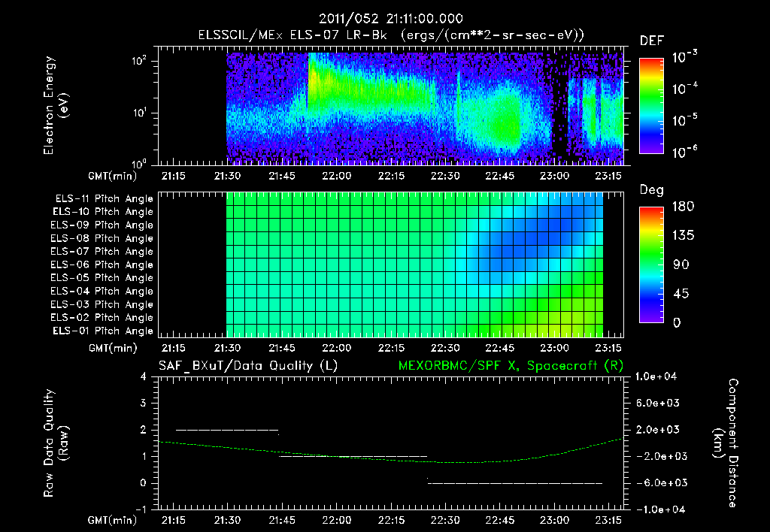Viewport: 770px width, 532px height.
Task: Click the 10^1 tick on energy axis
Action: [139, 113]
